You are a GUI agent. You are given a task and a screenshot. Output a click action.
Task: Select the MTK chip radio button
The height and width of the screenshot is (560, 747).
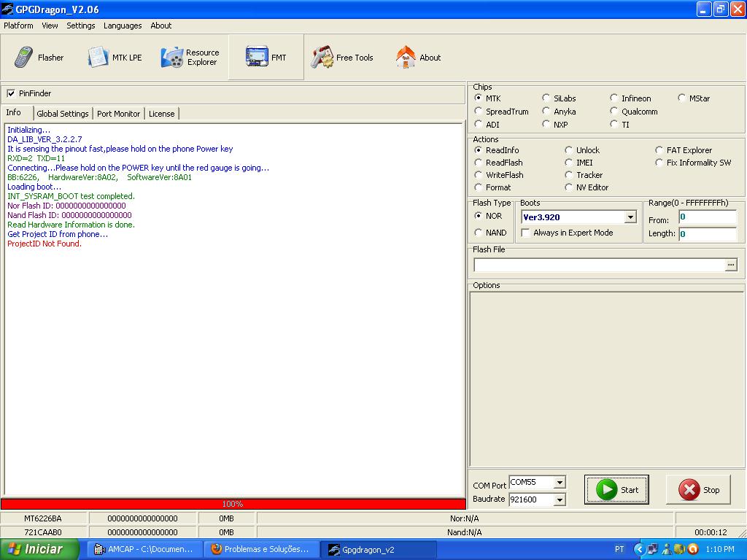pos(479,98)
